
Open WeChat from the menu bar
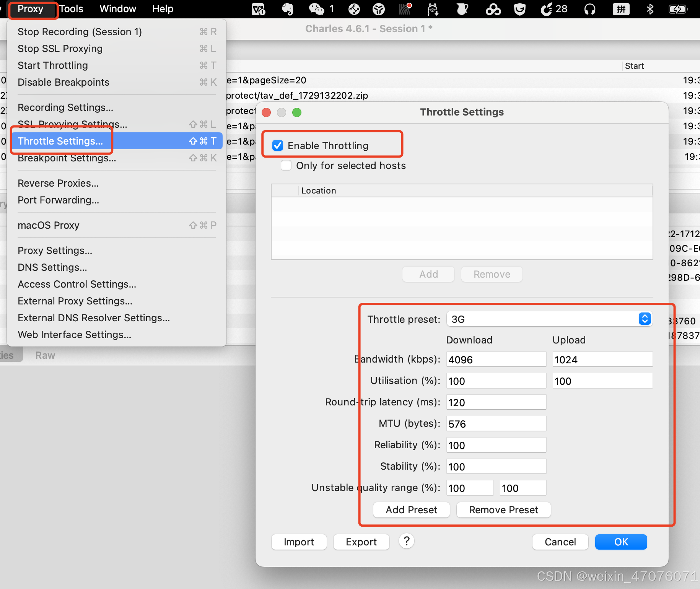pyautogui.click(x=317, y=9)
